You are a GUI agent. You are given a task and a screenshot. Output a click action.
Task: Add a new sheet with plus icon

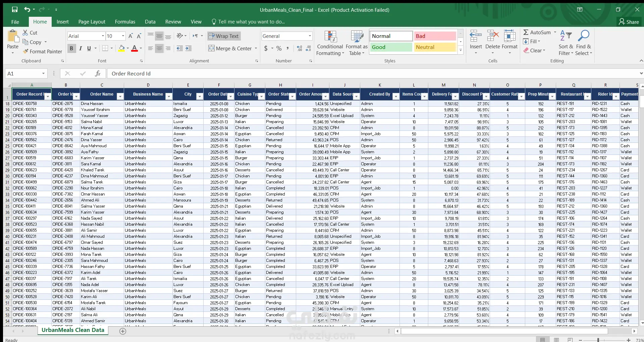tap(123, 331)
